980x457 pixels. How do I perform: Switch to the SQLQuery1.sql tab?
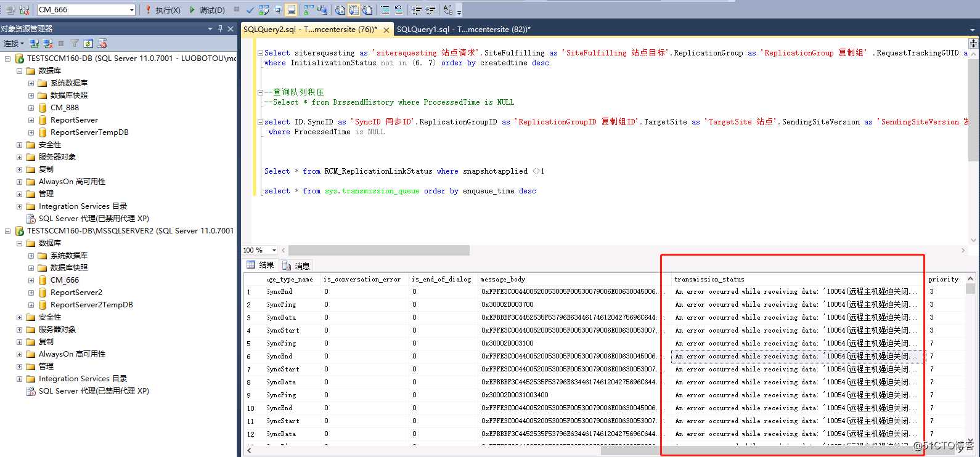point(463,29)
